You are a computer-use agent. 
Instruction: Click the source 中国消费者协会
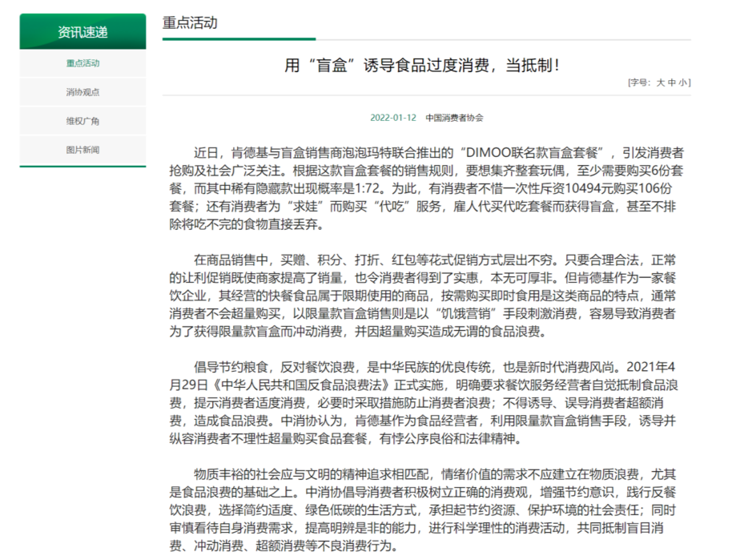click(454, 118)
